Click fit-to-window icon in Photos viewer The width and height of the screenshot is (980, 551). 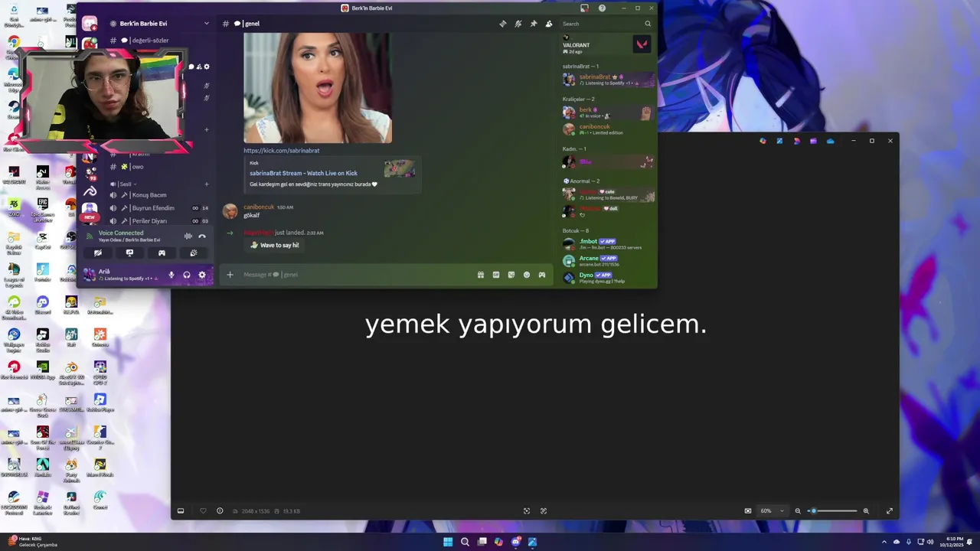coord(748,511)
